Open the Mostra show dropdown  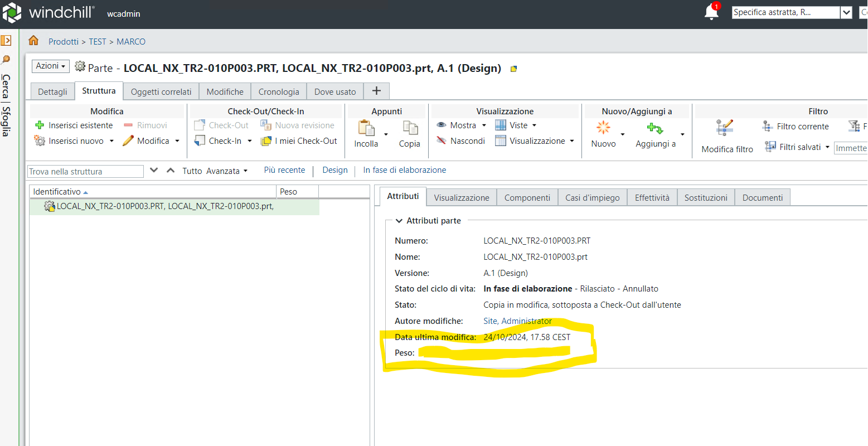tap(484, 125)
